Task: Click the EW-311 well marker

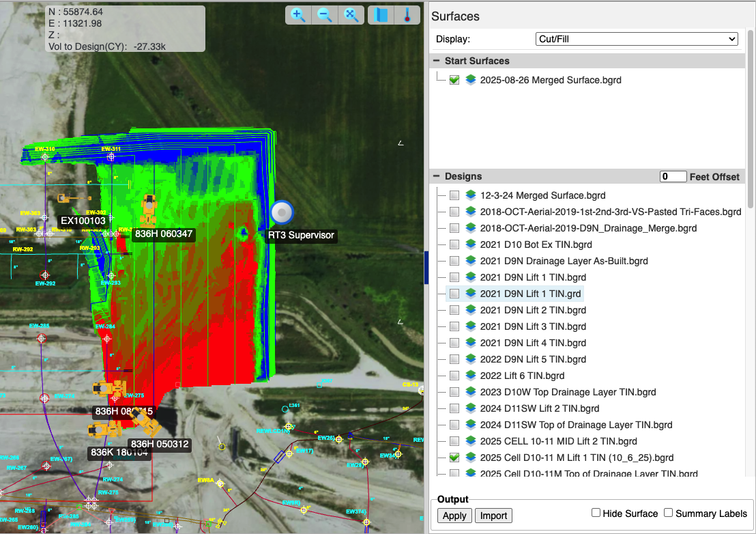Action: [x=111, y=157]
